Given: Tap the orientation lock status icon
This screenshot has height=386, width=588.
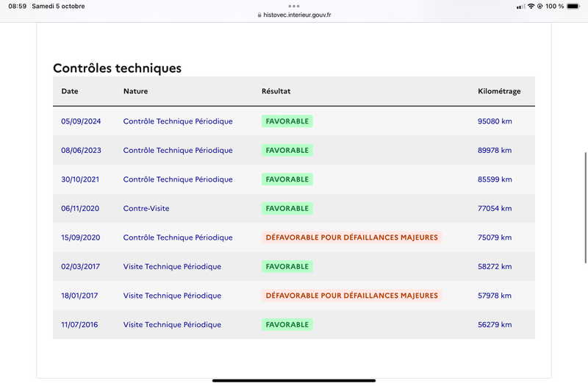Looking at the screenshot, I should coord(540,6).
